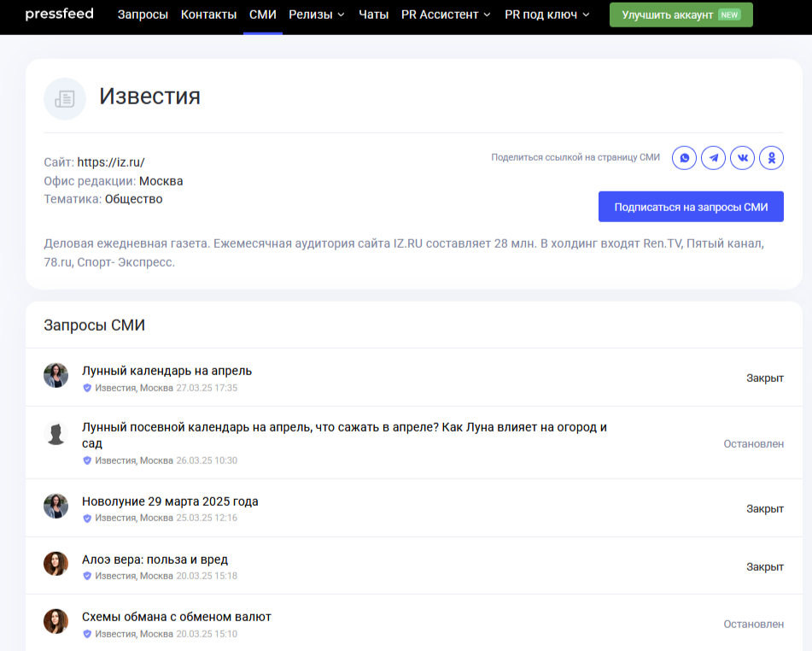Screen dimensions: 812x651
Task: Share the page via WhatsApp icon
Action: tap(684, 157)
